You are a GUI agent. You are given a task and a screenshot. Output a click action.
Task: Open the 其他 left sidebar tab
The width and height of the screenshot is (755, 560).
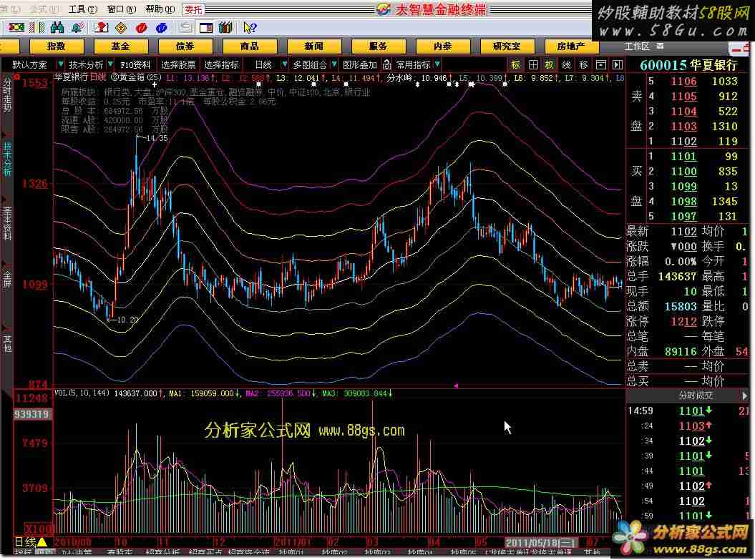pos(6,343)
